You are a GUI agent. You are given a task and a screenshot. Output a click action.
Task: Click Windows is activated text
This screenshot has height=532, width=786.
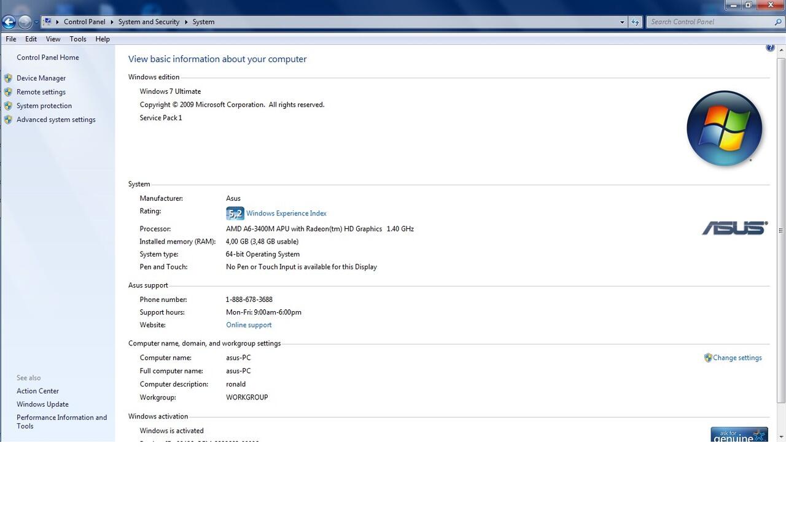click(171, 431)
